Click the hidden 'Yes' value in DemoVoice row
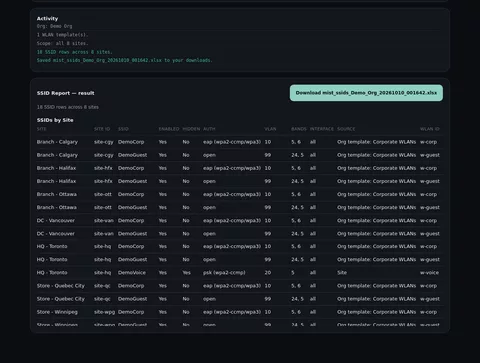The image size is (480, 363). pyautogui.click(x=186, y=273)
